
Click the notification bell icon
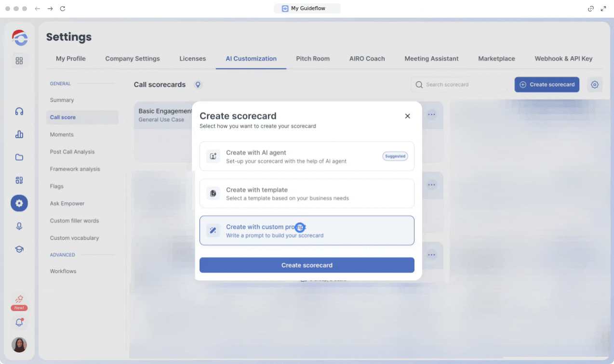pos(19,322)
